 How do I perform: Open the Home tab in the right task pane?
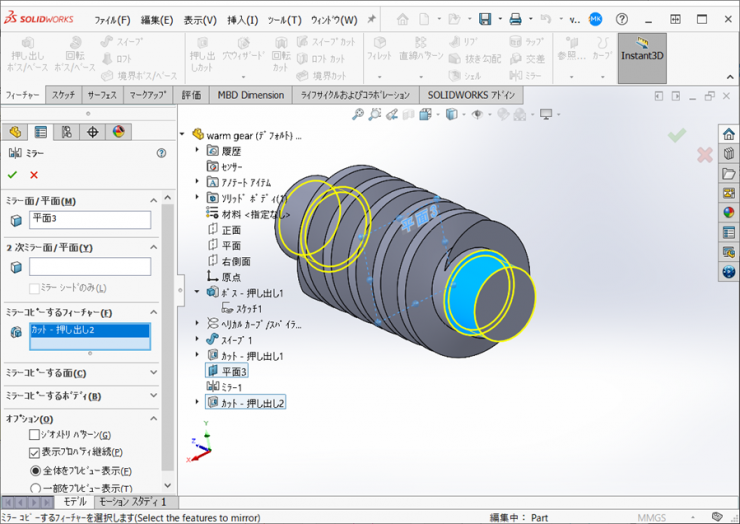point(728,135)
